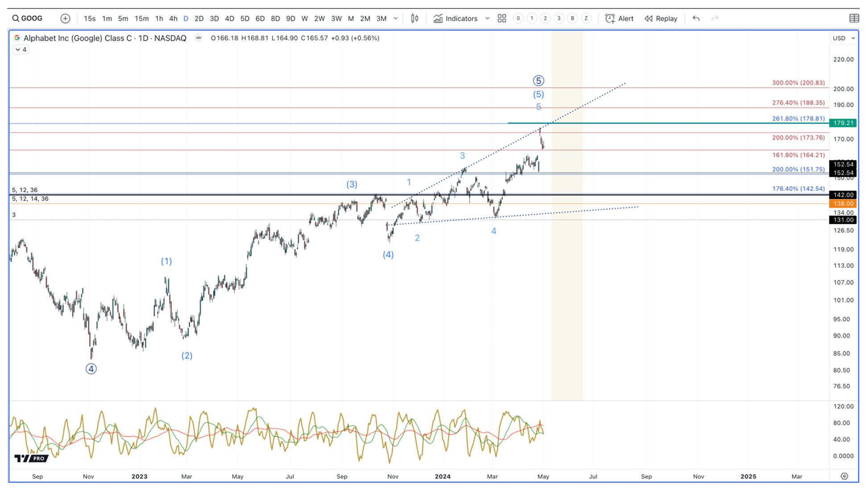Select the 4h timeframe
868x492 pixels.
point(173,18)
